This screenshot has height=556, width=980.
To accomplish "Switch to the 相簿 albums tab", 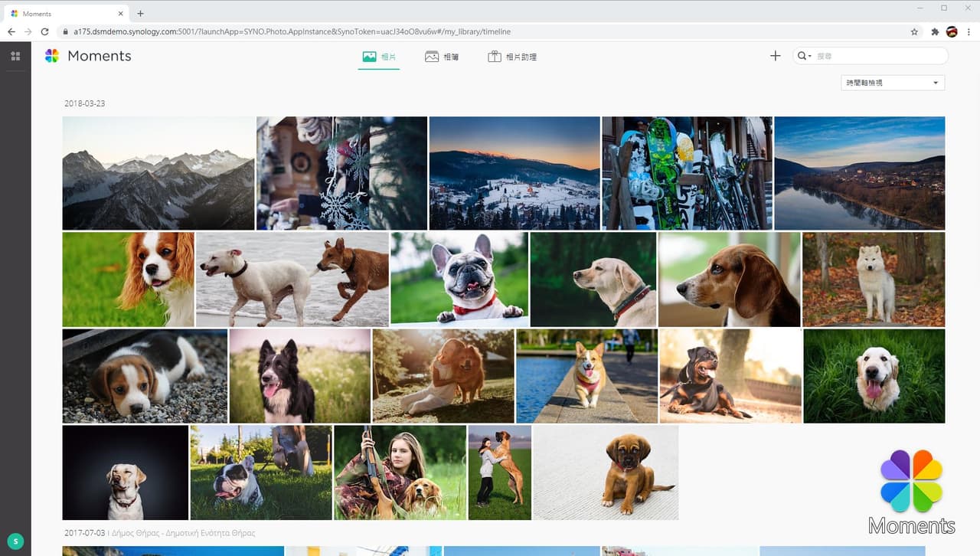I will [x=442, y=57].
